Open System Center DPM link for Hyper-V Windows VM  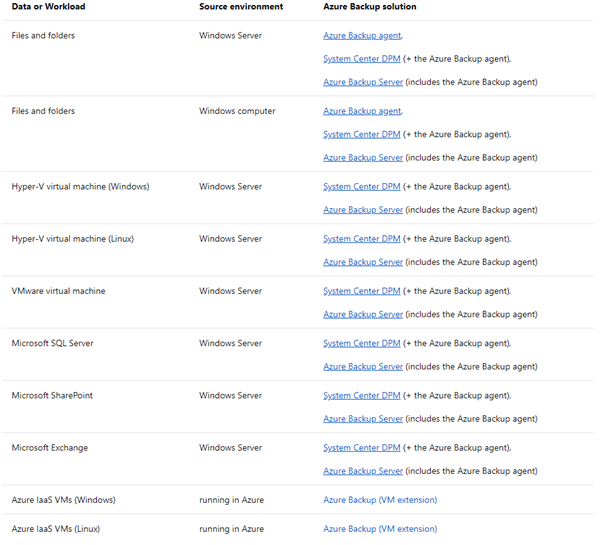pos(362,187)
